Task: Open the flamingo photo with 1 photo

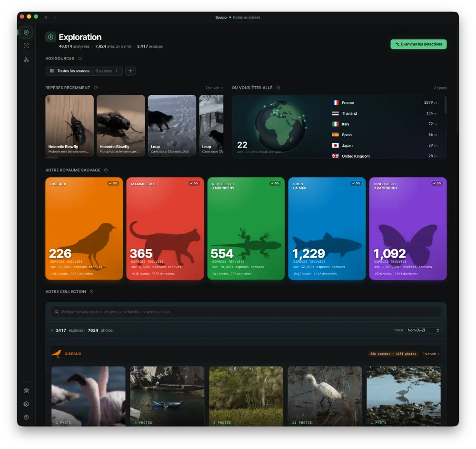Action: 89,396
